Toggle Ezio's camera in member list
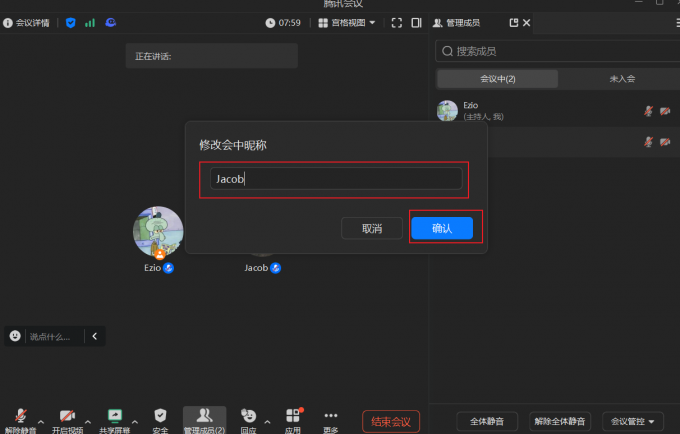 [x=665, y=111]
